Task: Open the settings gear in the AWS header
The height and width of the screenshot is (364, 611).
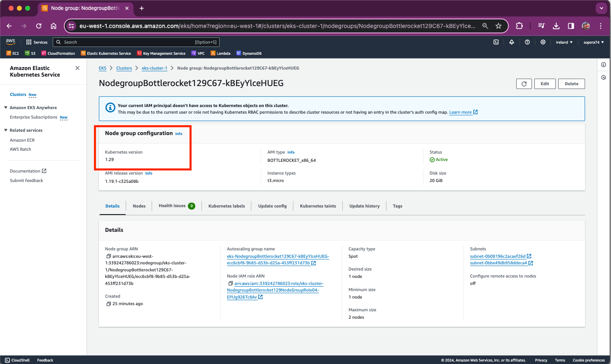Action: coord(543,42)
